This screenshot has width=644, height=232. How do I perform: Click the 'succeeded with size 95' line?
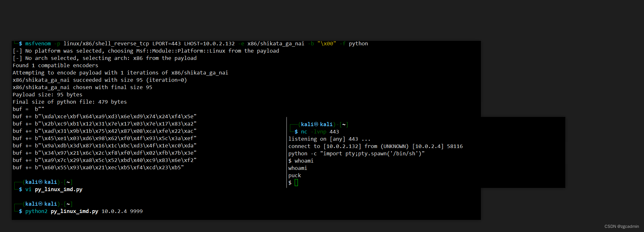tap(100, 80)
